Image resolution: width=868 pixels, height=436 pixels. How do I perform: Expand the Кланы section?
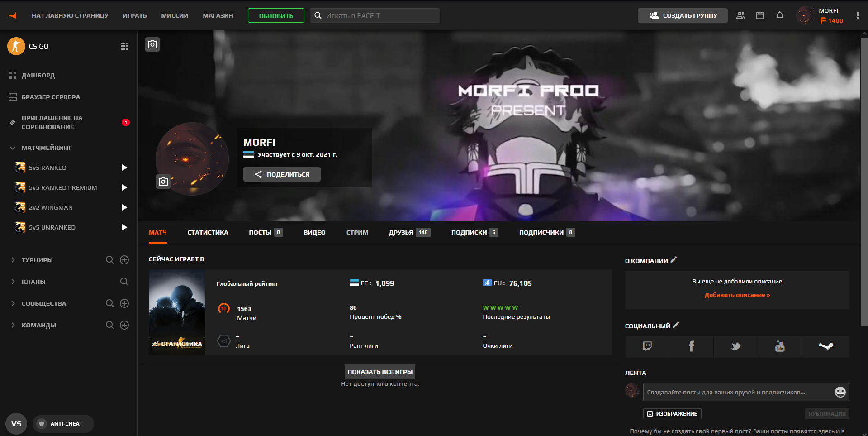pos(13,282)
